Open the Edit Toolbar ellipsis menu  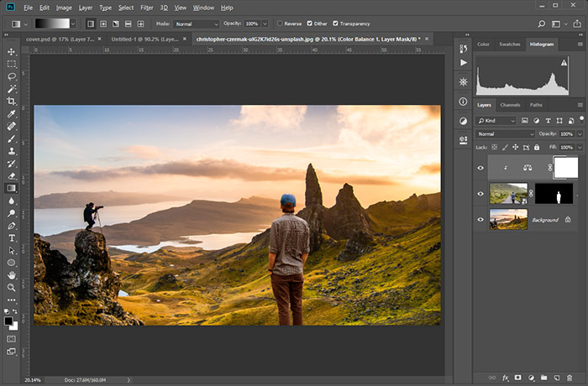(12, 300)
